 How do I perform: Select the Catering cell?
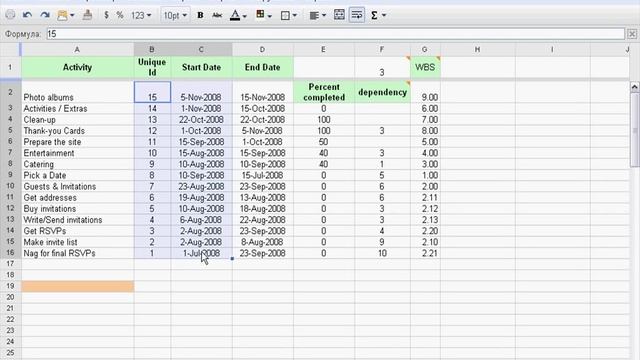[x=77, y=164]
